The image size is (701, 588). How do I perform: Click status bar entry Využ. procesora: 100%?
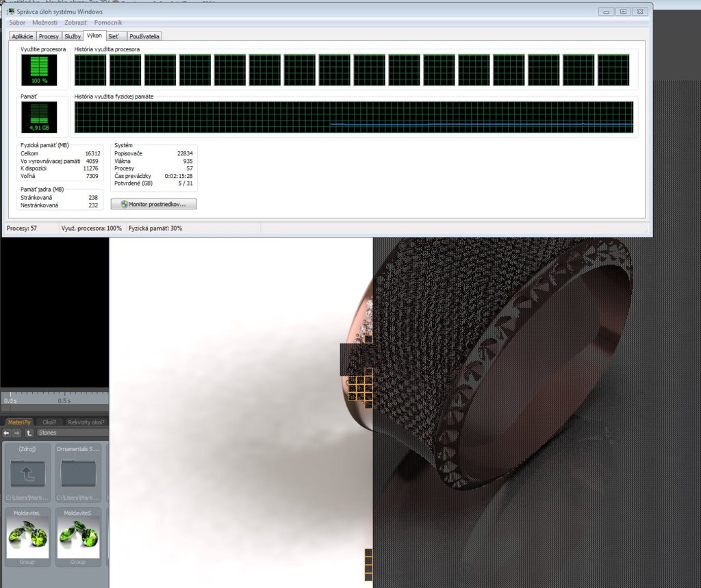tap(92, 228)
